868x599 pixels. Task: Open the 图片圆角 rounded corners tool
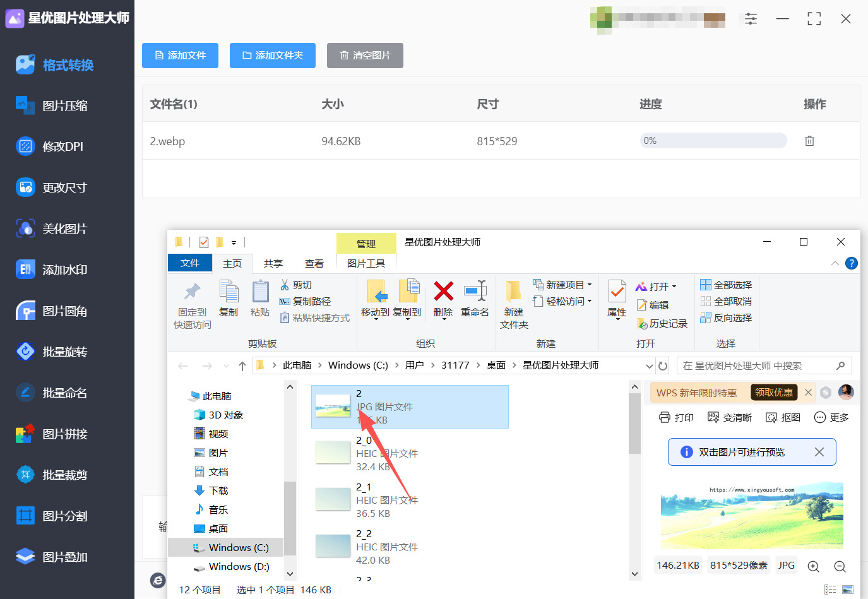pos(52,311)
